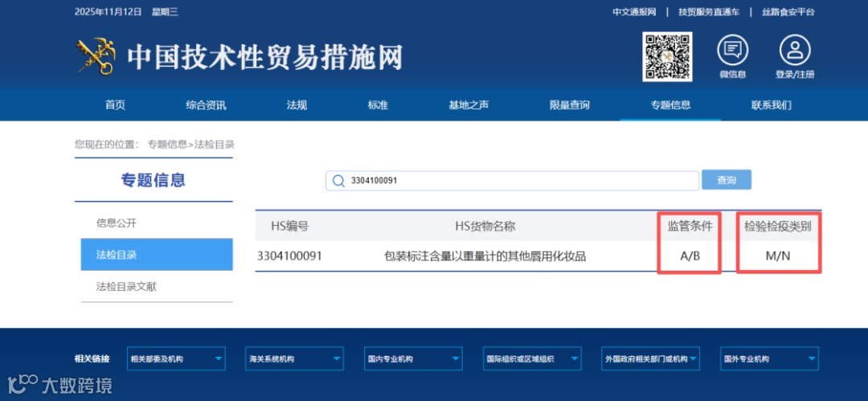Expand the 外国政府相关部门或机构 dropdown

(650, 359)
